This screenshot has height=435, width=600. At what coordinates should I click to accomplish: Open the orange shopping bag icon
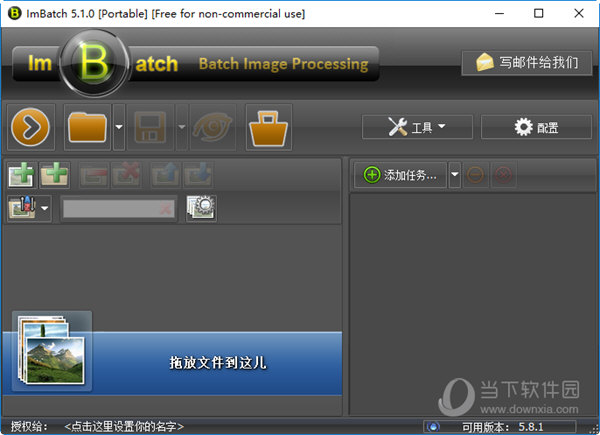(x=269, y=127)
